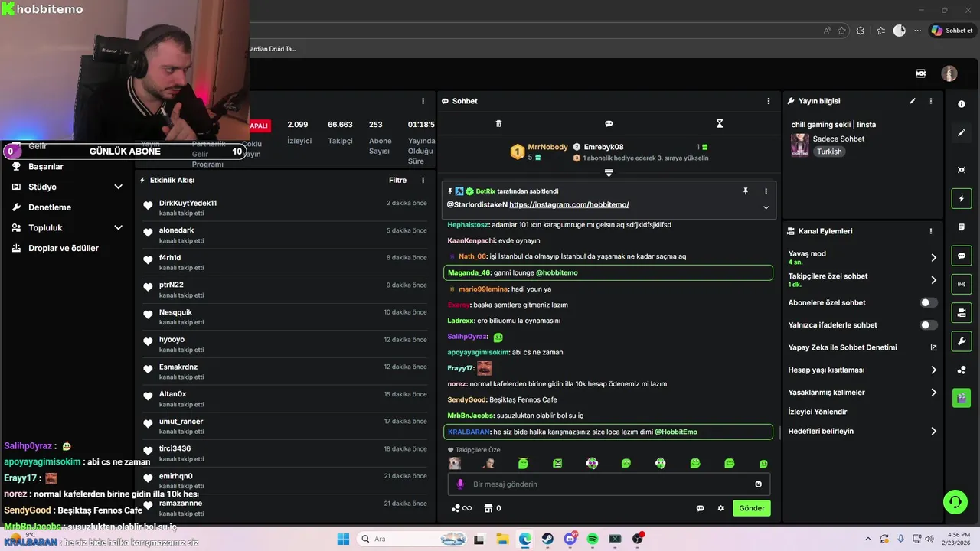Viewport: 980px width, 551px height.
Task: Expand the gift leaderboard handle
Action: [x=609, y=173]
